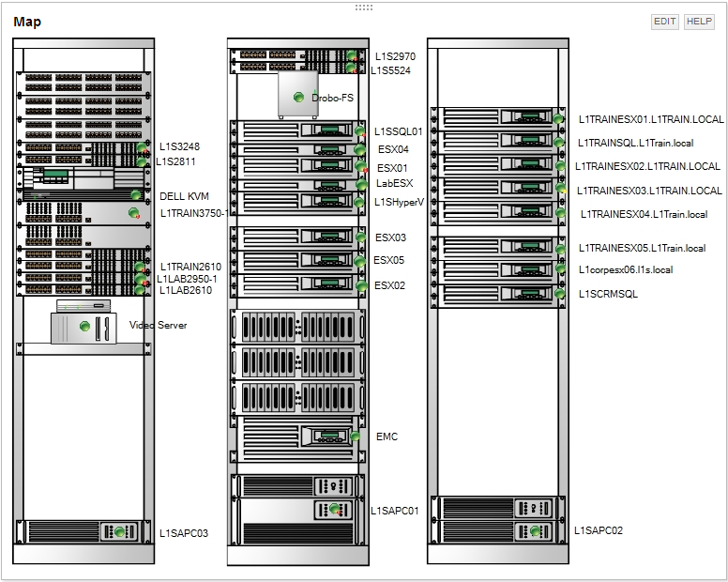This screenshot has width=728, height=582.
Task: Grab the panel drag handle at top
Action: [364, 8]
